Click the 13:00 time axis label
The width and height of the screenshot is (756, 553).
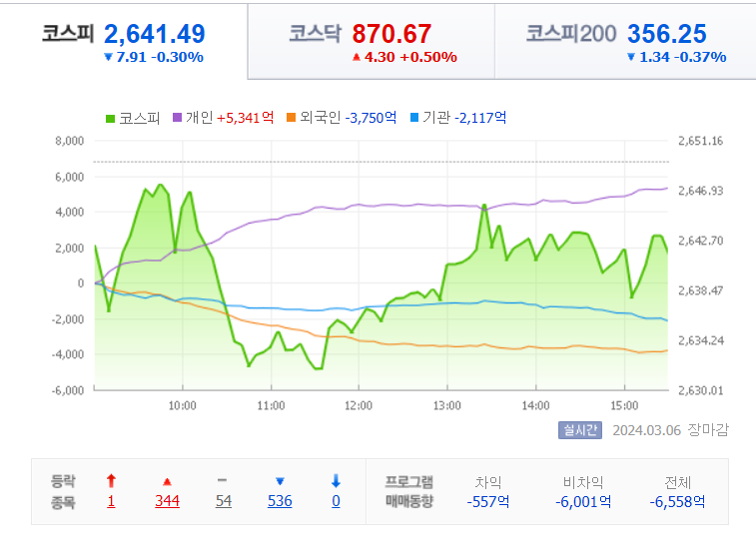[x=447, y=406]
